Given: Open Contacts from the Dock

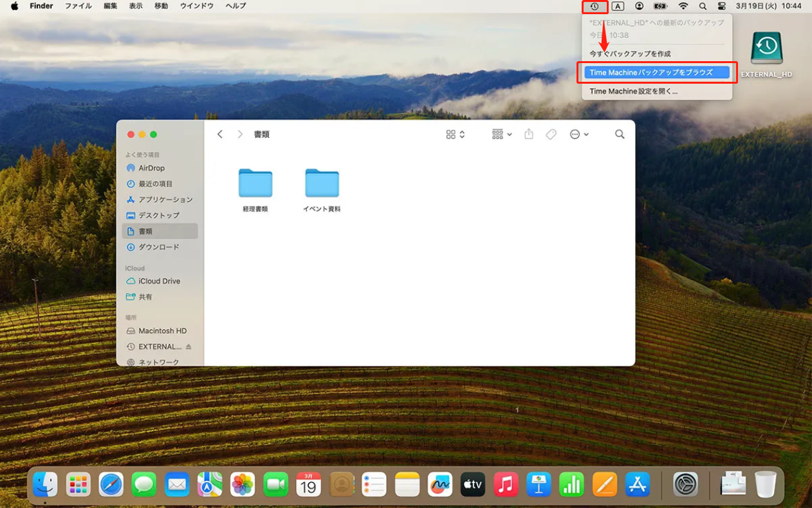Looking at the screenshot, I should 342,484.
